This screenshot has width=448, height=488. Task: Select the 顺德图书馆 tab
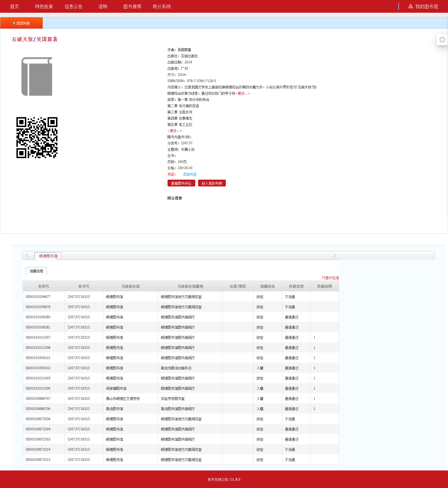coord(48,256)
